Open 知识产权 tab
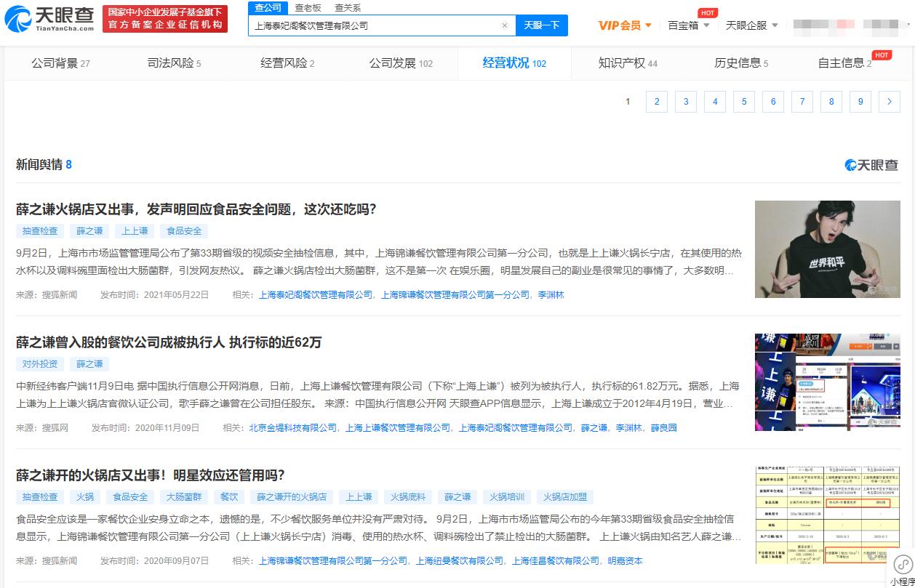 click(x=628, y=63)
